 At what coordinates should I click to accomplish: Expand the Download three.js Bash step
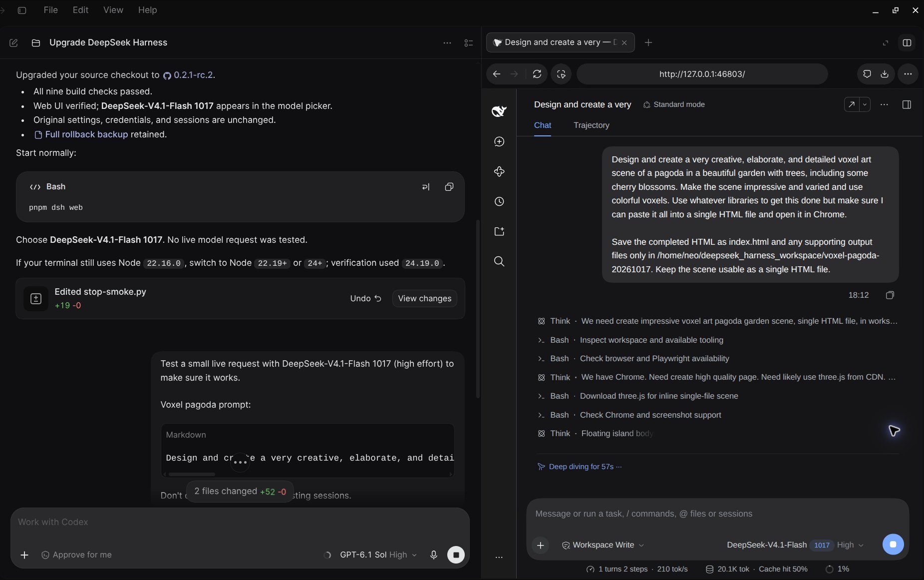[x=637, y=396]
